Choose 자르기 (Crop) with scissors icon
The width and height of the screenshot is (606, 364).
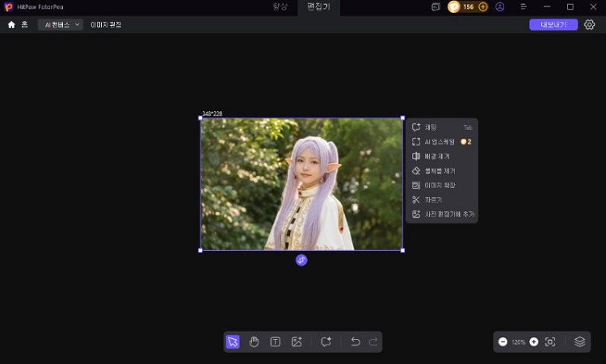click(x=442, y=199)
